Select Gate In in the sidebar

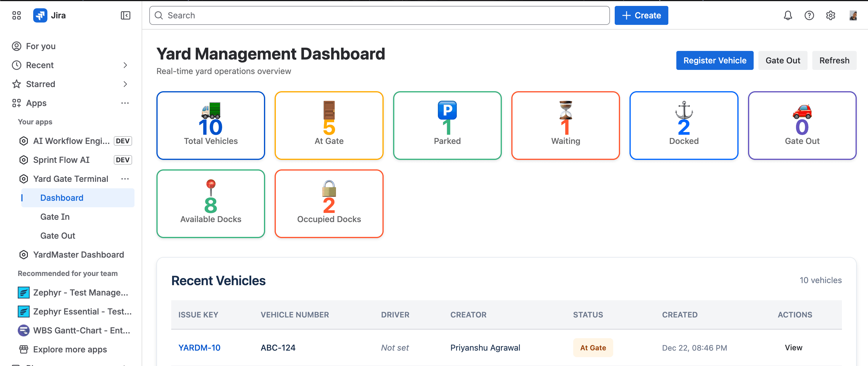click(x=55, y=217)
